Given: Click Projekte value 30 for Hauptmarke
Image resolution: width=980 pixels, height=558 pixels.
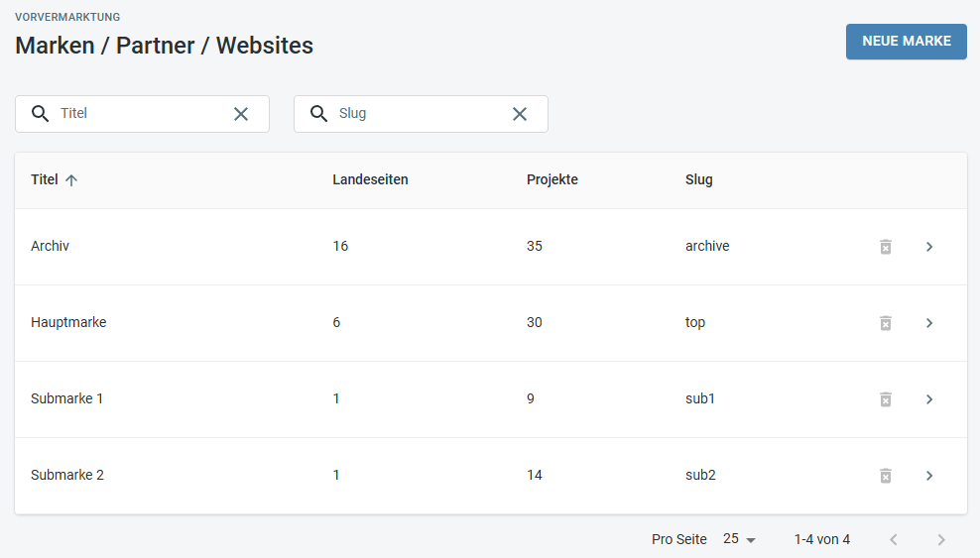Looking at the screenshot, I should (x=535, y=322).
